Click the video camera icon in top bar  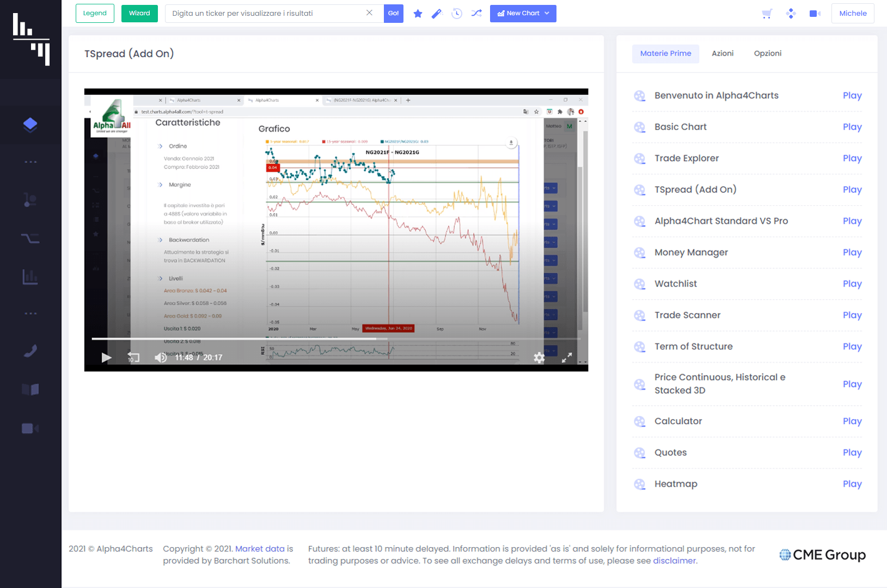(x=815, y=14)
